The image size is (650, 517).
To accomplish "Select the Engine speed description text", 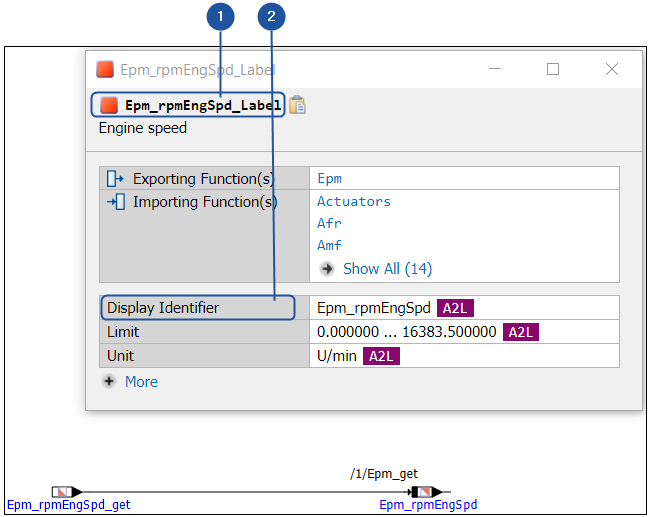I will pyautogui.click(x=143, y=128).
